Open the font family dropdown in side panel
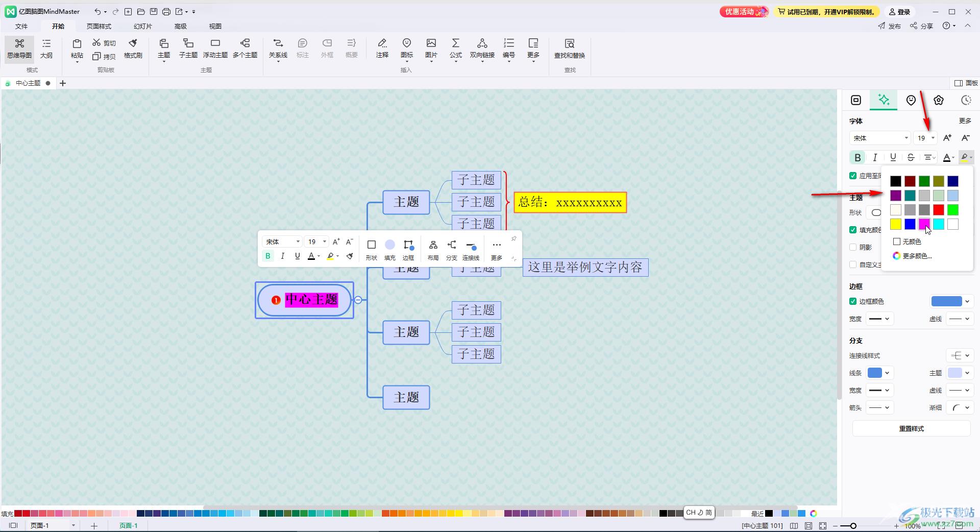This screenshot has width=980, height=532. pyautogui.click(x=880, y=138)
